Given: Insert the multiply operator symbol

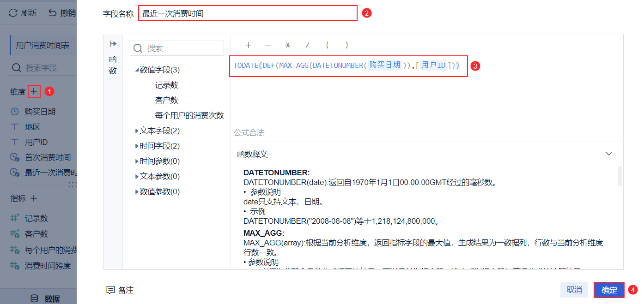Looking at the screenshot, I should pyautogui.click(x=288, y=45).
